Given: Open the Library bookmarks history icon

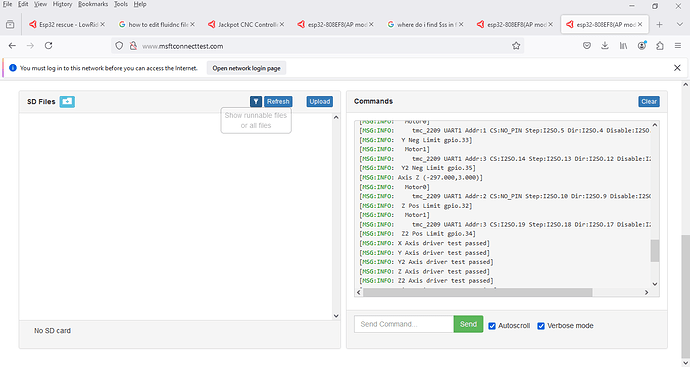Looking at the screenshot, I should 624,46.
